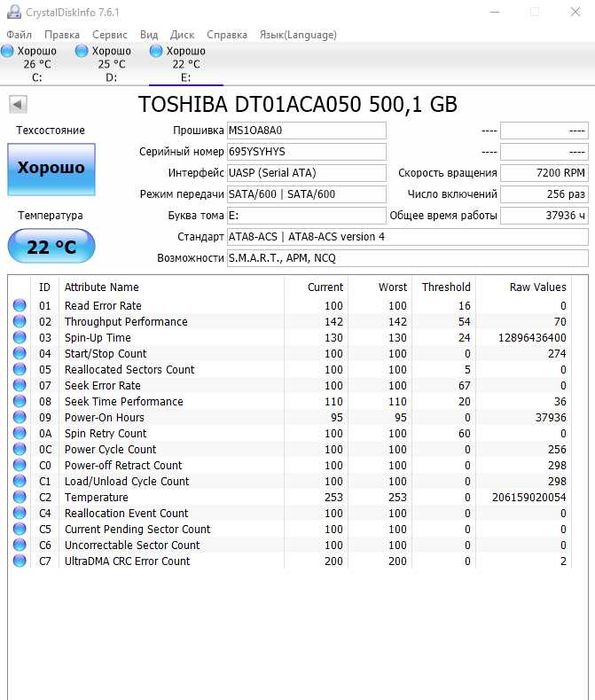Click the Прошивка field MS1OA8A0
The width and height of the screenshot is (595, 700).
tap(307, 130)
